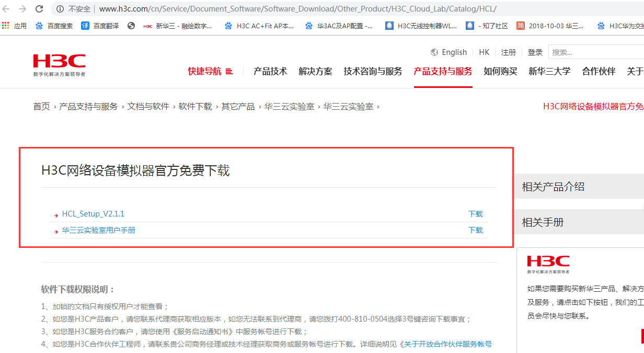Open the 新华三 - 融绘数字 bookmark
Image resolution: width=644 pixels, height=353 pixels.
[x=178, y=26]
